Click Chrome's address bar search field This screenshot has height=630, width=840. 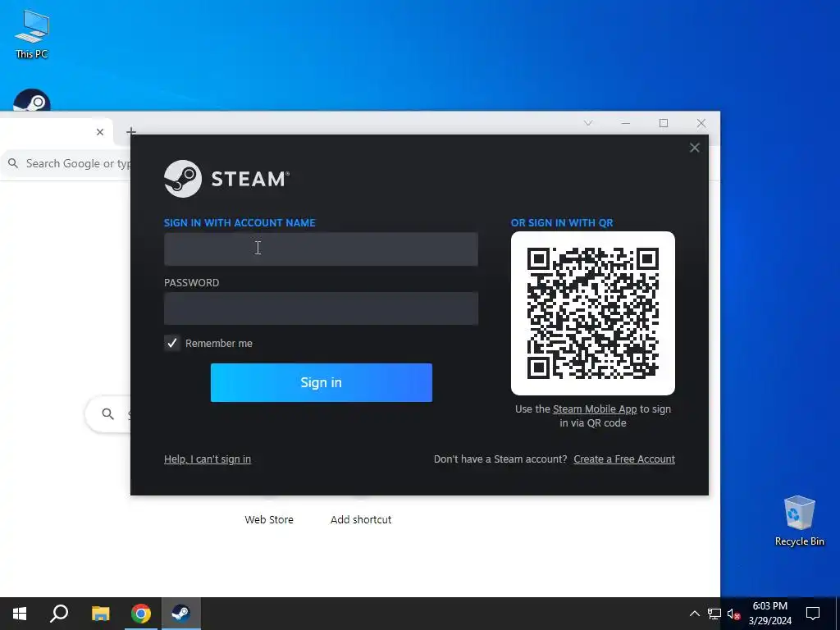67,163
